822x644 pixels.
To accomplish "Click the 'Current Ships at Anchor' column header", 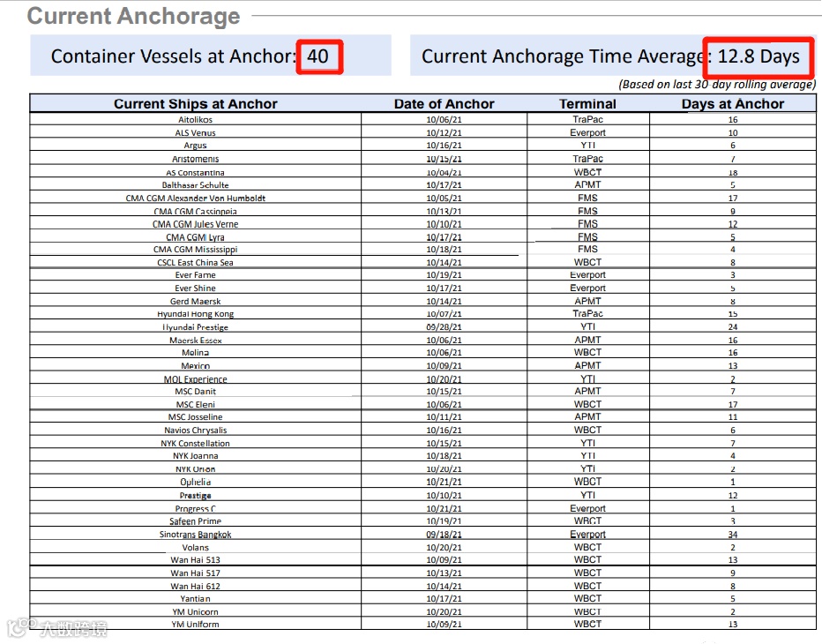I will (196, 104).
